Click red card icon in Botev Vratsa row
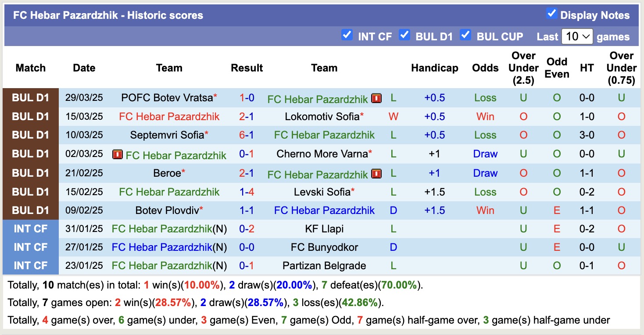Screen dimensions: 644x335 coord(376,98)
